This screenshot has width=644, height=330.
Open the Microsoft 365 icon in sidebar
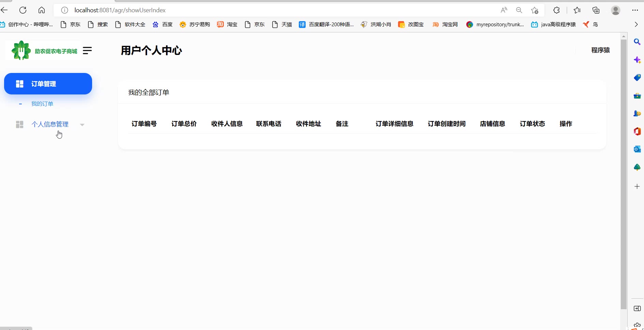pos(637,131)
